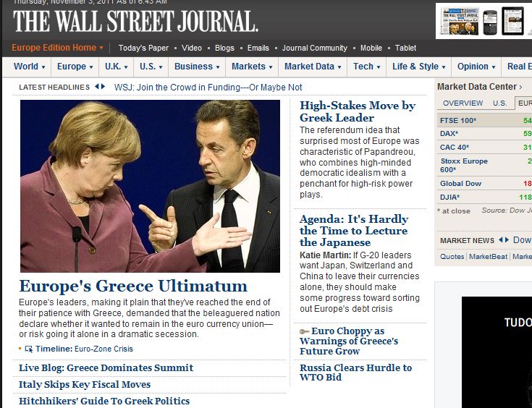Click the FTSE 100 index row
This screenshot has width=532, height=408.
coord(484,120)
